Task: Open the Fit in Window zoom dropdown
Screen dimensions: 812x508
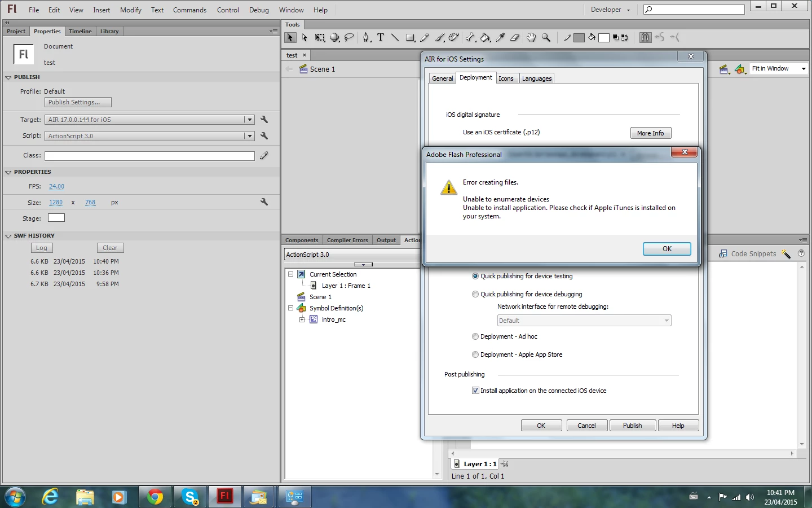Action: pyautogui.click(x=804, y=69)
